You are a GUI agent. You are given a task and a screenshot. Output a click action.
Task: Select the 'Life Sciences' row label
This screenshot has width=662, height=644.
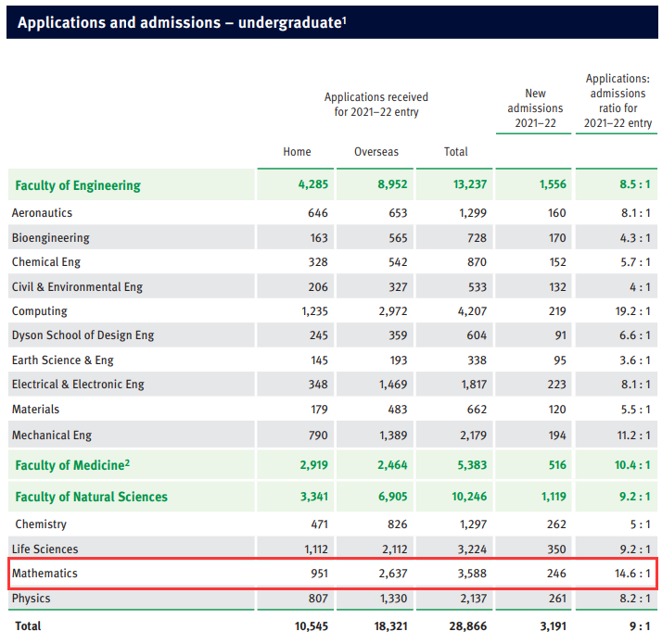tap(45, 549)
